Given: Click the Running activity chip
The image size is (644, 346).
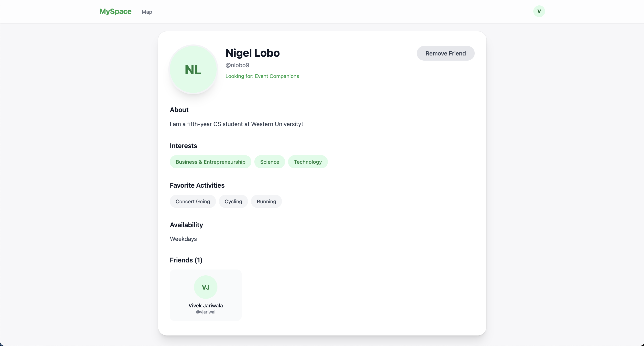Looking at the screenshot, I should click(266, 201).
